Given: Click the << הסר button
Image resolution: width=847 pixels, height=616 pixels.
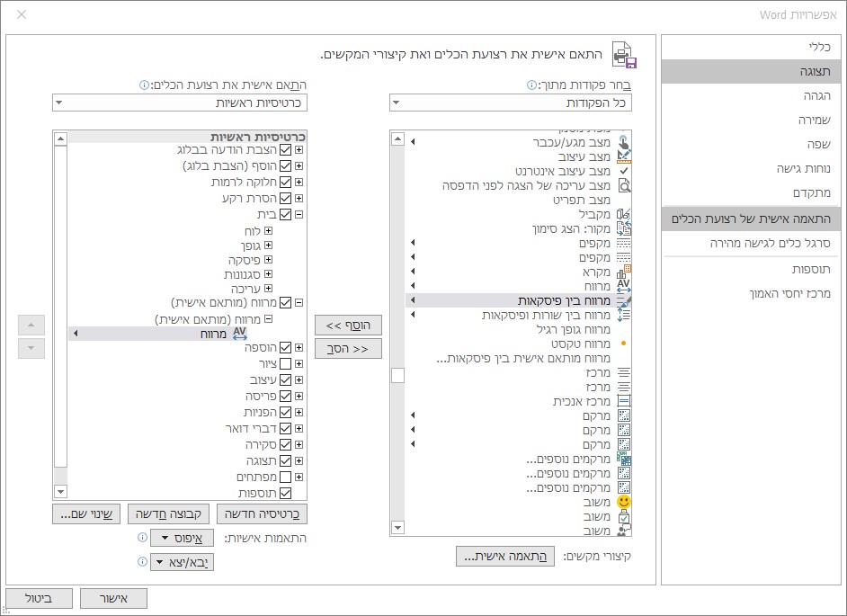Looking at the screenshot, I should (x=348, y=349).
